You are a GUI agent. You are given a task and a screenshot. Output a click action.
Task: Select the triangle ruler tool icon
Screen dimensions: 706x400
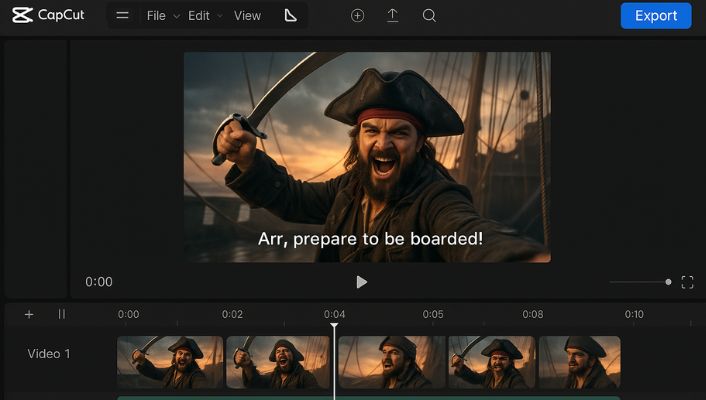coord(290,16)
